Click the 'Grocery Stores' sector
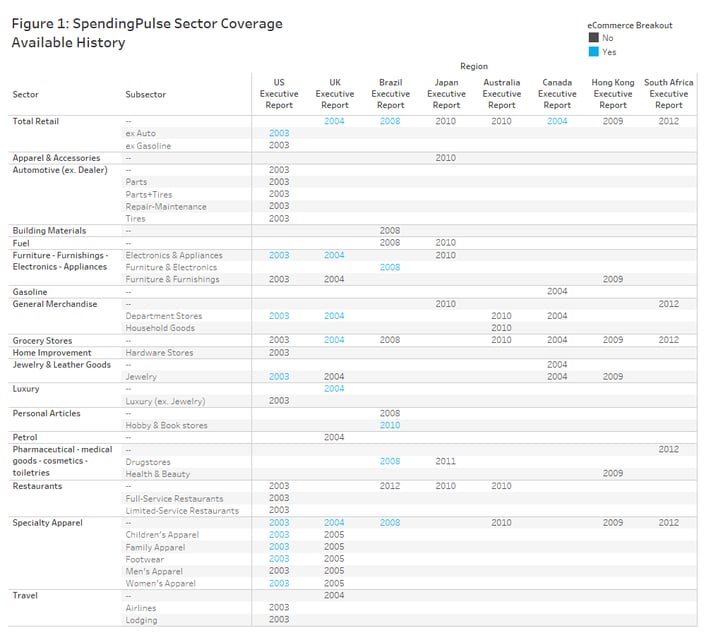This screenshot has height=635, width=706. coord(42,340)
